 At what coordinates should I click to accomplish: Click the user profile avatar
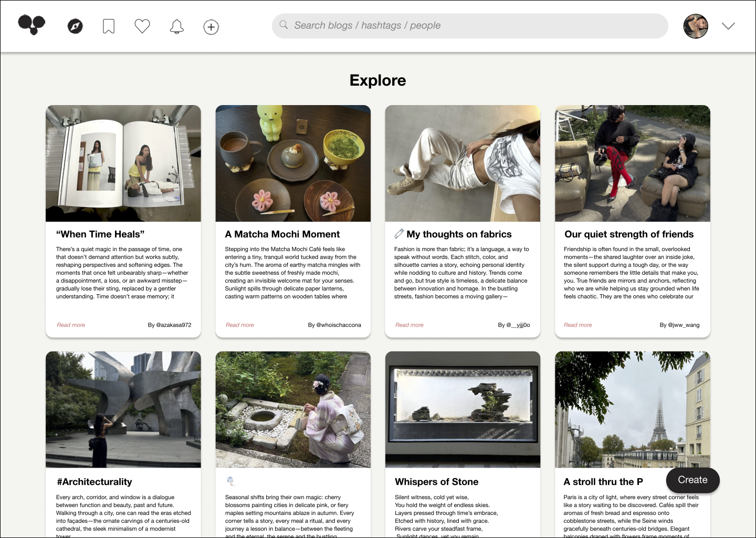[x=696, y=26]
